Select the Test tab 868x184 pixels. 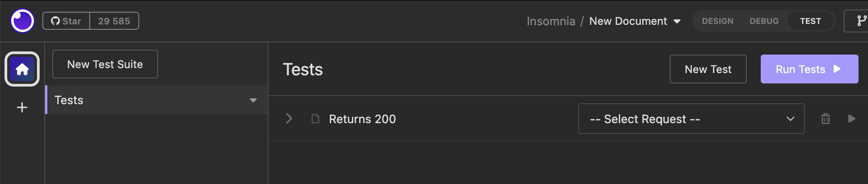810,21
